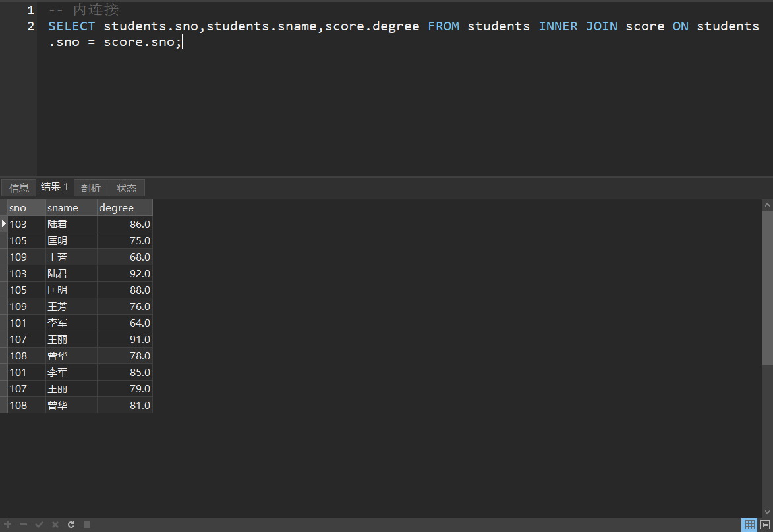Add a new record with the plus icon
Screen dimensions: 773x532
pyautogui.click(x=7, y=525)
